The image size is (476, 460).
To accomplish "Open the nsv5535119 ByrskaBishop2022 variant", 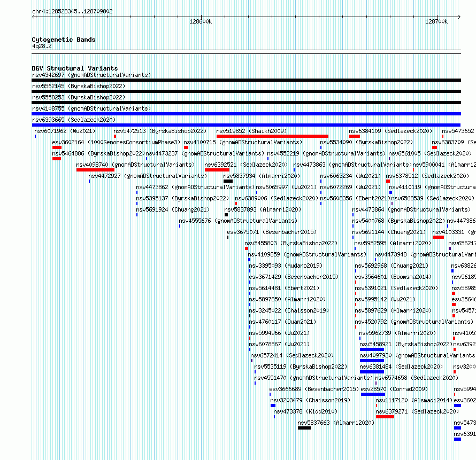I will (301, 367).
